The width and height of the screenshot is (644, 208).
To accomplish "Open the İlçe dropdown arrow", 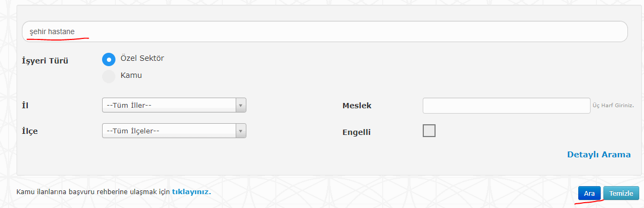I will click(240, 131).
